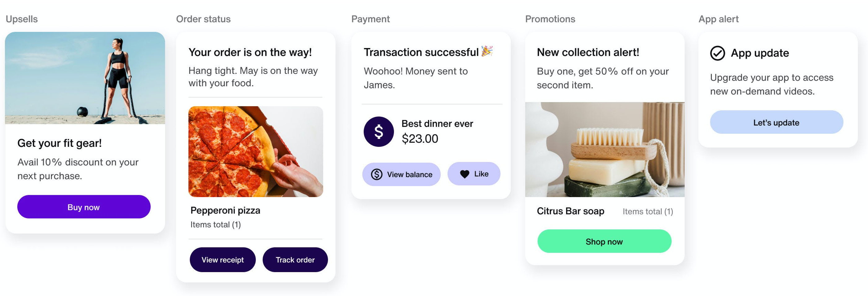Click the party popper emoji

pos(487,51)
